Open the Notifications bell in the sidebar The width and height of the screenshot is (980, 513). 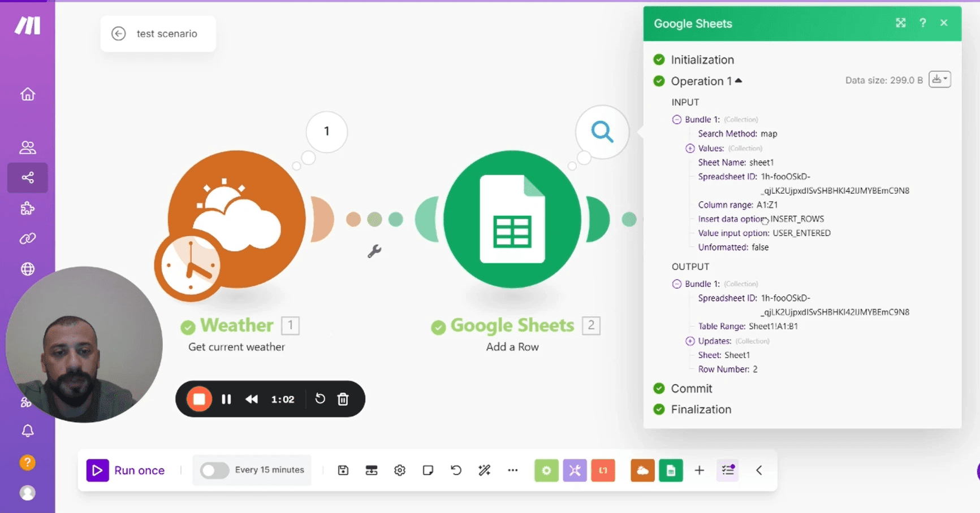pos(28,431)
